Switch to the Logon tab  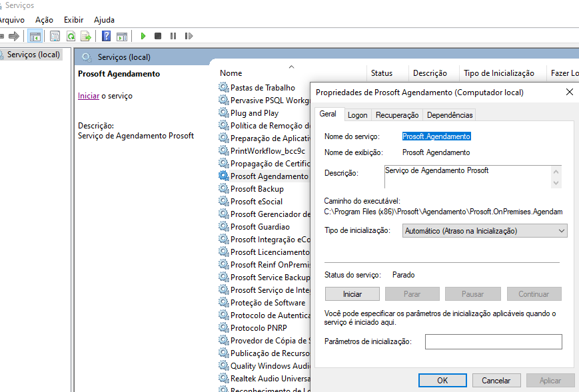click(x=357, y=115)
